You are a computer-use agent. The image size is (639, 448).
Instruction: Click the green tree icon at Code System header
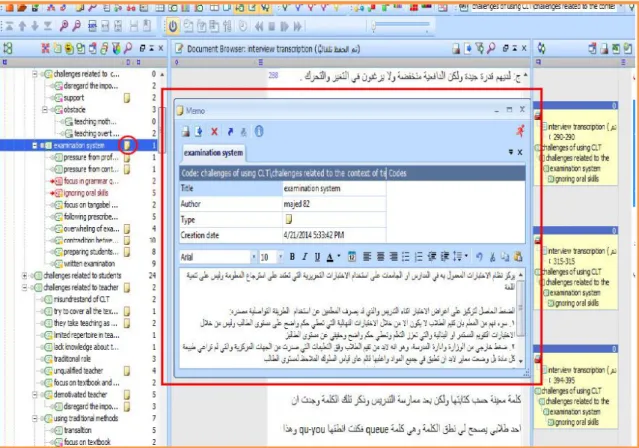[x=8, y=49]
